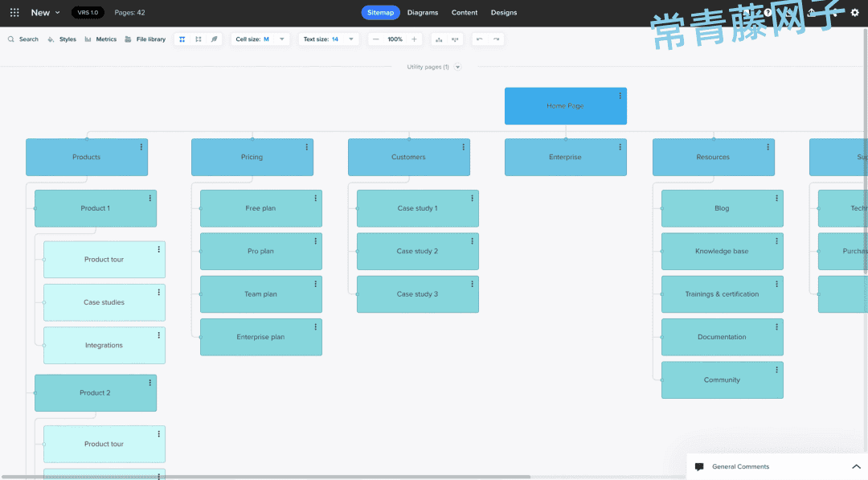Screen dimensions: 868x480
Task: Open the Product 1 card options menu
Action: 150,199
